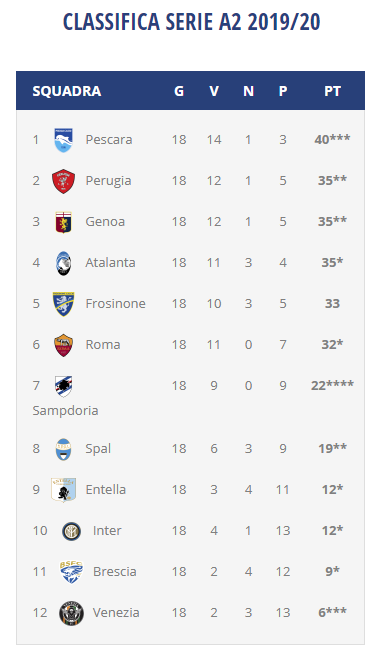Viewport: 379px width, 652px height.
Task: Click the Pescara team crest
Action: pos(64,140)
